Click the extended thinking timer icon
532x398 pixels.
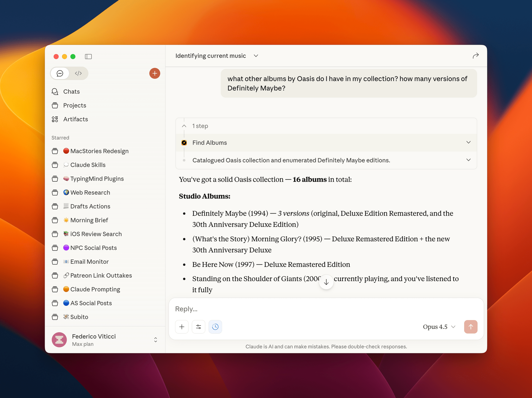(215, 327)
